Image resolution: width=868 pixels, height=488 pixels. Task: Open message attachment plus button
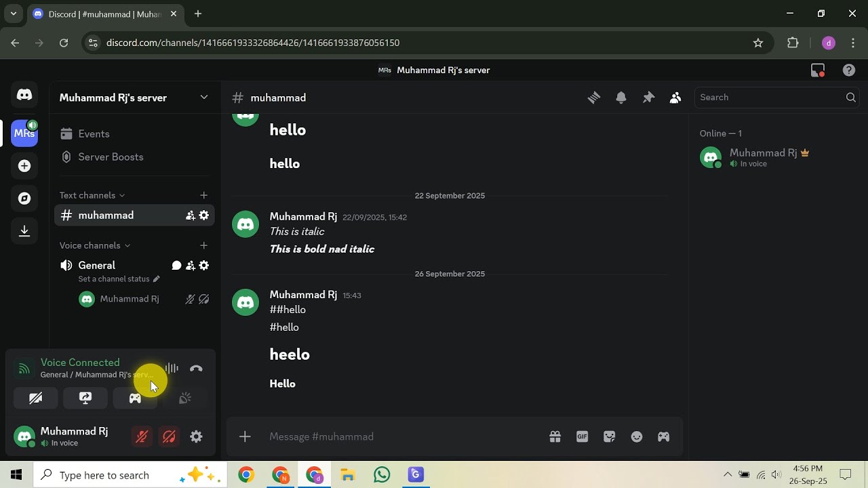click(x=245, y=436)
